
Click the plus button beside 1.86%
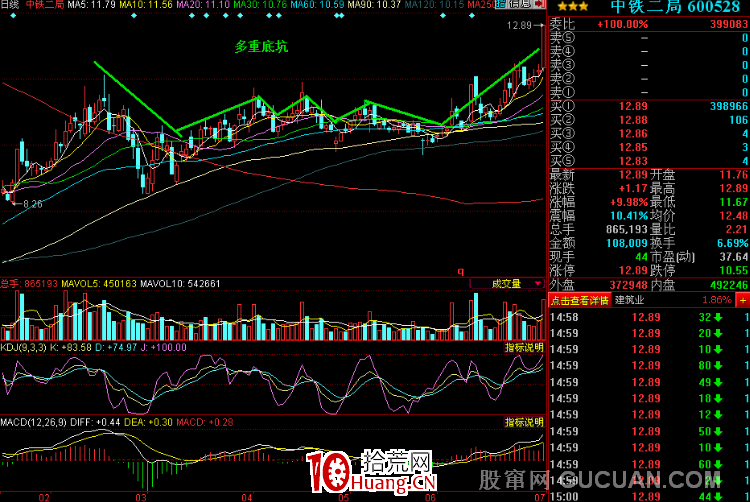[743, 300]
